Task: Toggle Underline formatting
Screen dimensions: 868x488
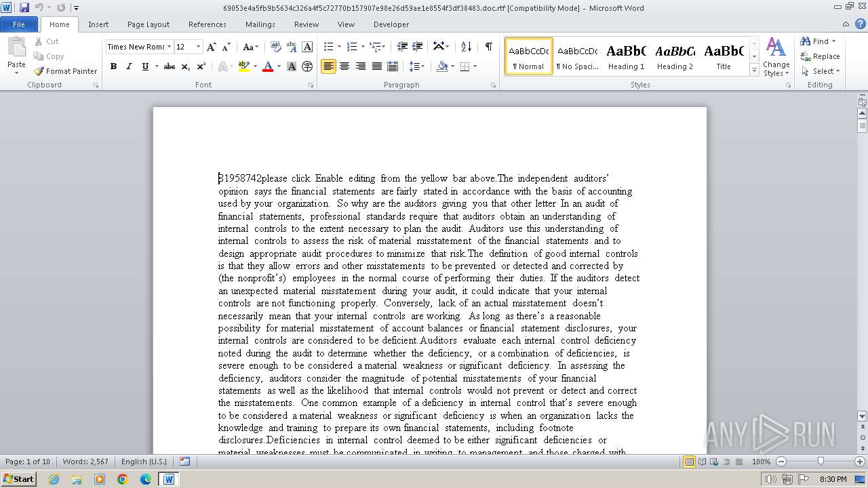Action: click(x=145, y=66)
